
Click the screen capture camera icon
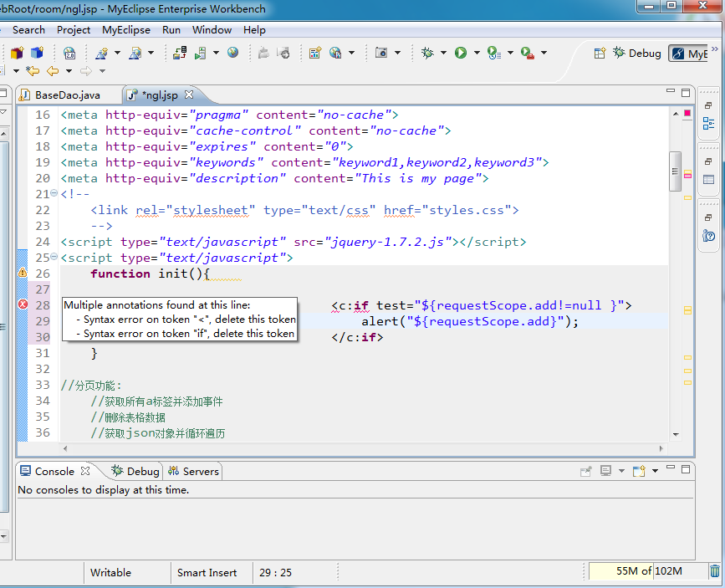[x=381, y=53]
